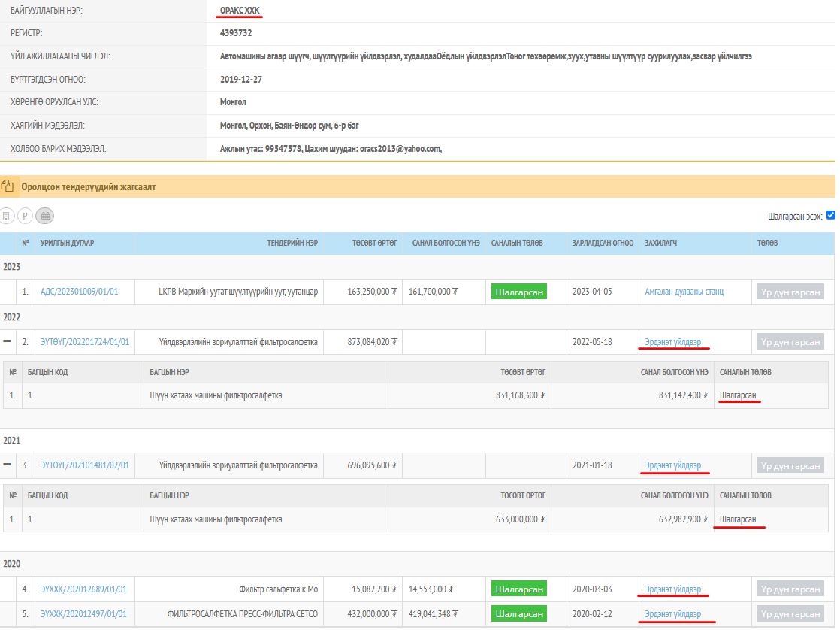Click the Төсөвт өртөг column header
This screenshot has height=630, width=840.
point(374,244)
